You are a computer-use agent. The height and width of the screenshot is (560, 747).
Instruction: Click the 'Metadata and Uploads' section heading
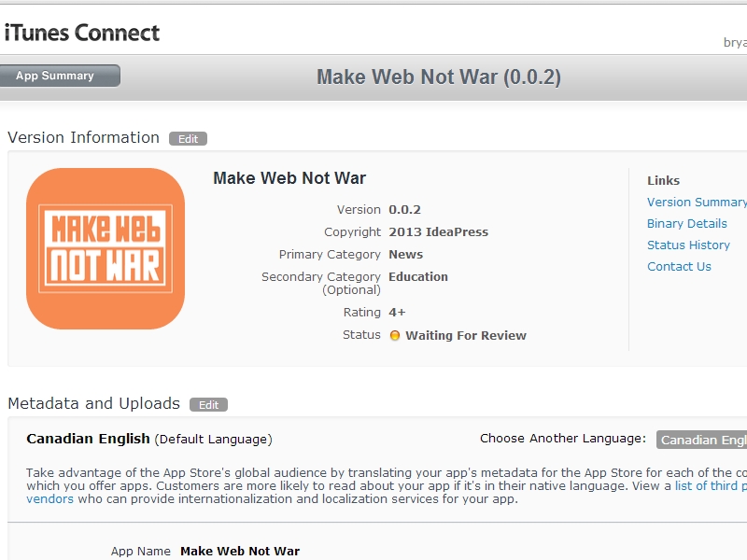coord(94,403)
